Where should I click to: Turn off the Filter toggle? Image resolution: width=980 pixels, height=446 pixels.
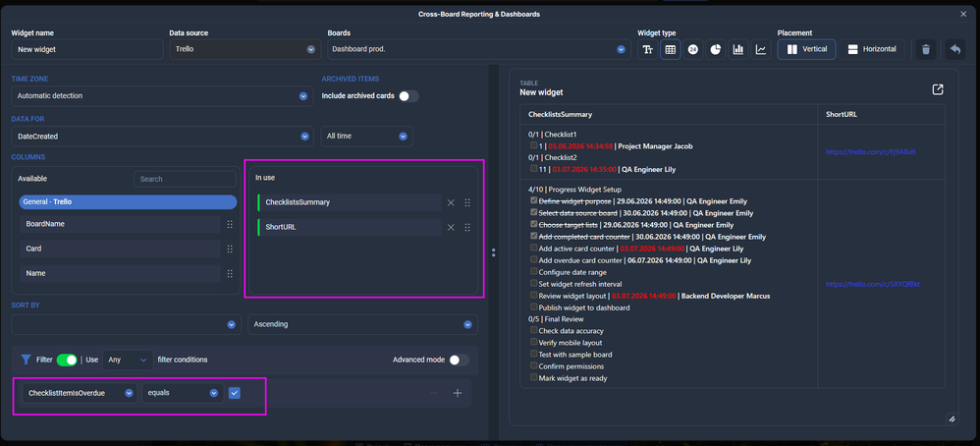pyautogui.click(x=66, y=360)
